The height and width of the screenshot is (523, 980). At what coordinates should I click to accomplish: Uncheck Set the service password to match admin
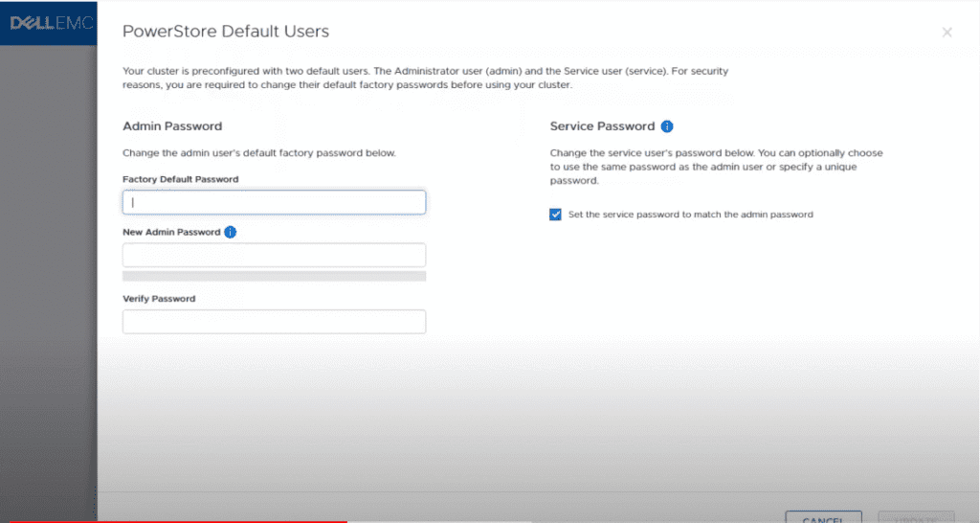[555, 215]
